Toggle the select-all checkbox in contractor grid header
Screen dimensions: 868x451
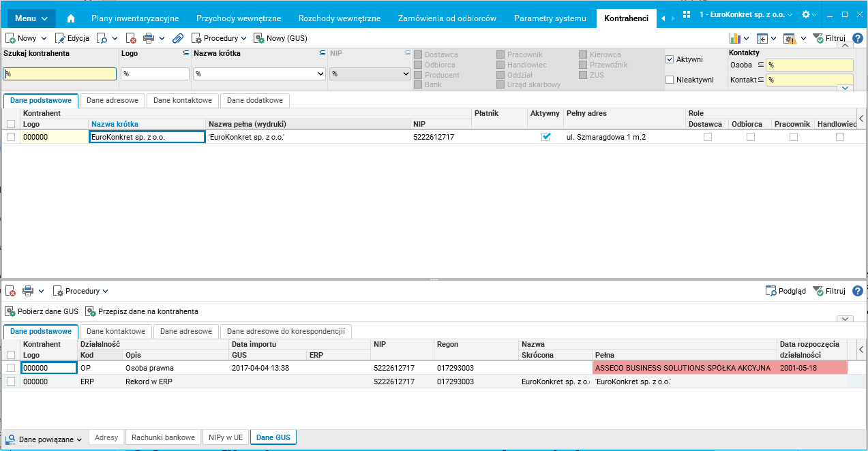tap(11, 124)
